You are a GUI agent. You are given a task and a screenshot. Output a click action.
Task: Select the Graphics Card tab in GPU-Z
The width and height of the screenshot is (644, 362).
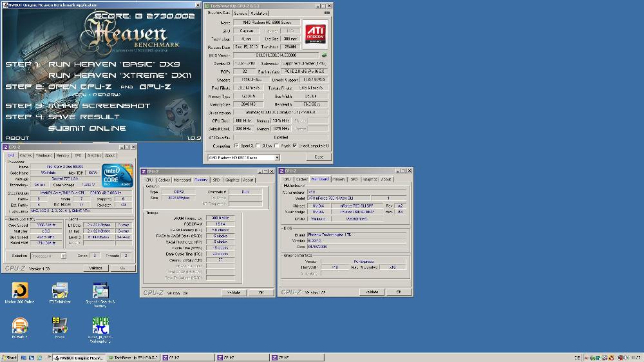(x=219, y=13)
